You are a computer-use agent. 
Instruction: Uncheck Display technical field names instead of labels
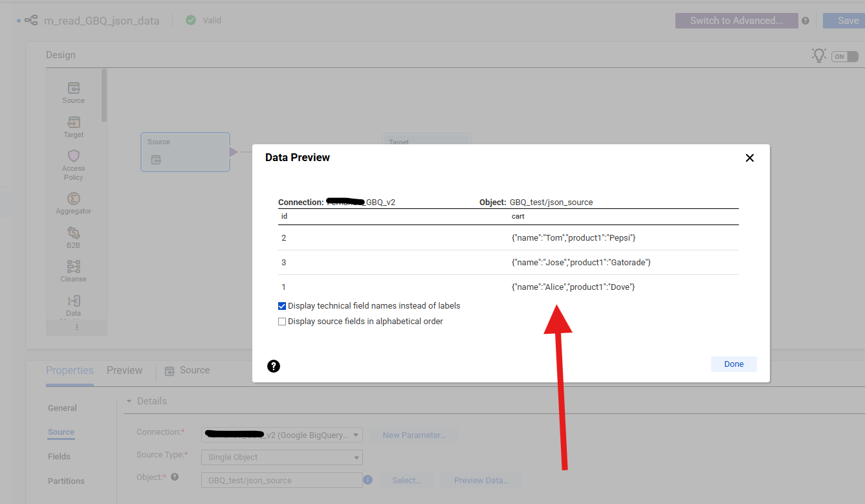pyautogui.click(x=282, y=306)
